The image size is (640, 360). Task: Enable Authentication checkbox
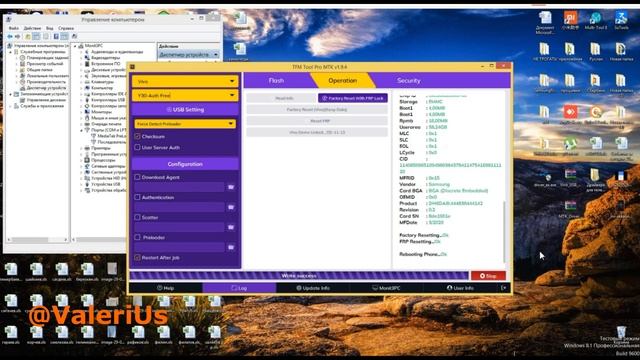[138, 197]
